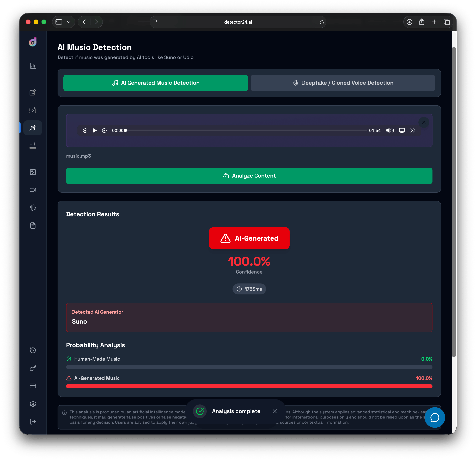
Task: Click the Analyze Content button
Action: pos(249,176)
